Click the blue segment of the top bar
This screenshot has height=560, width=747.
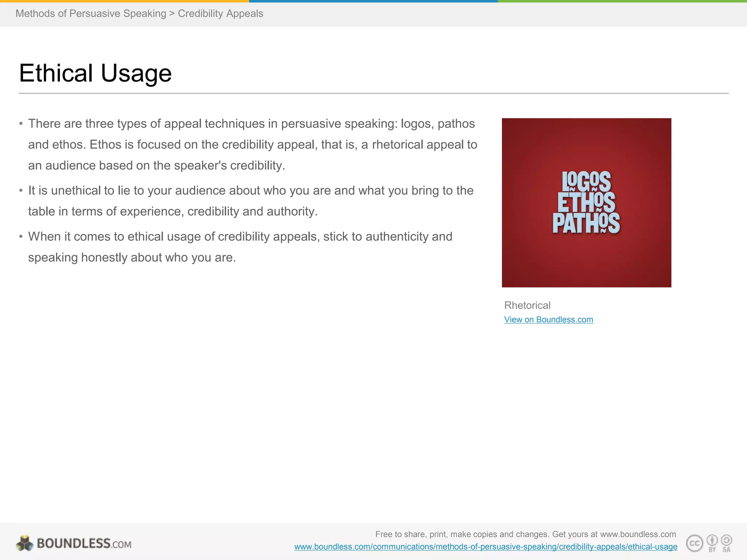[373, 1]
